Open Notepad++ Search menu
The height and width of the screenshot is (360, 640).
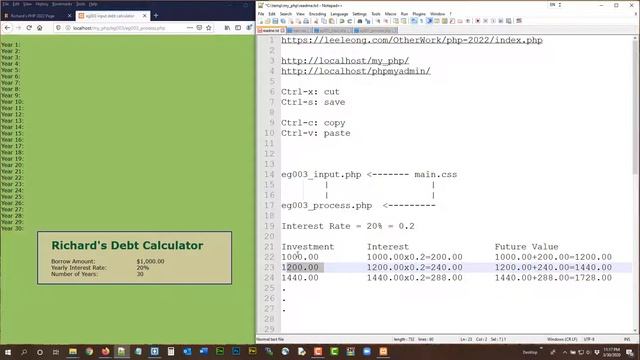[x=286, y=14]
